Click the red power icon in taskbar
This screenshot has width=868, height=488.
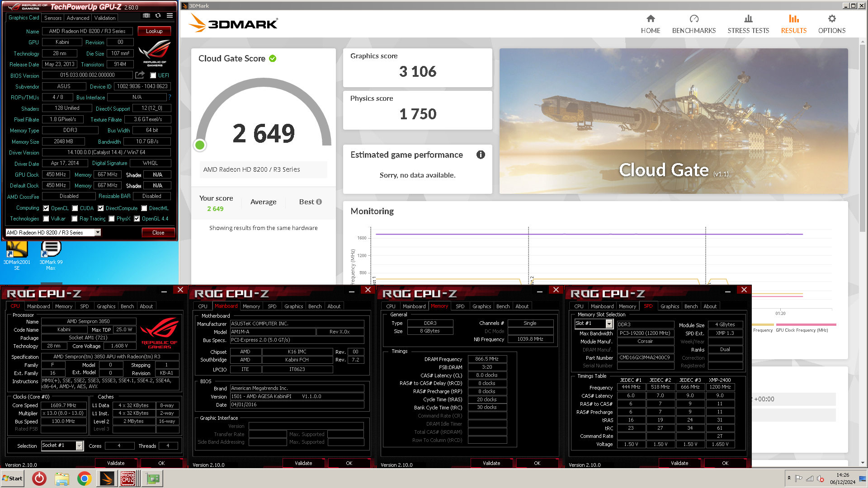(39, 479)
